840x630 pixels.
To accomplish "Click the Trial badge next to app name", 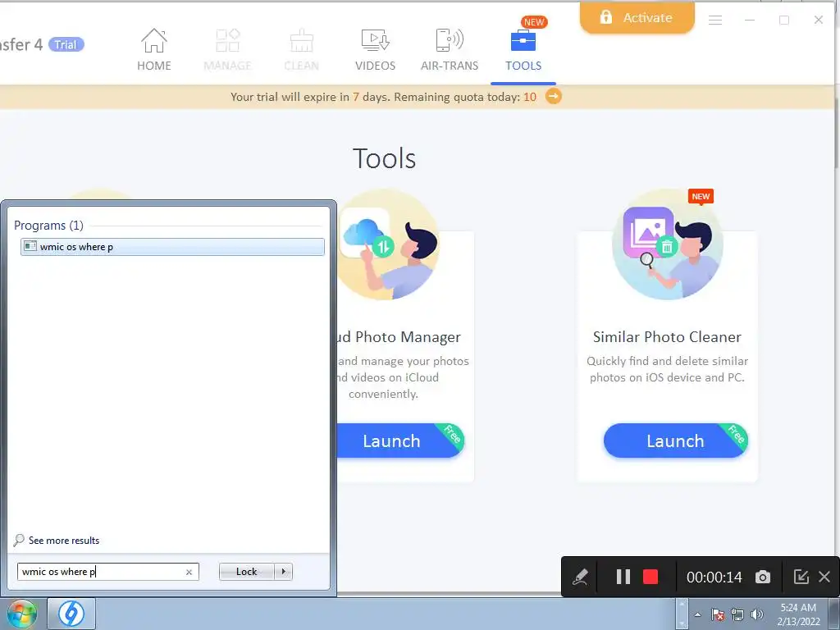I will 66,44.
